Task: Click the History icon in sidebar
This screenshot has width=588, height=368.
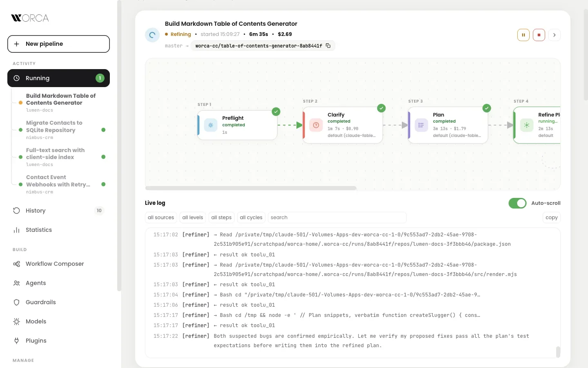Action: coord(17,211)
